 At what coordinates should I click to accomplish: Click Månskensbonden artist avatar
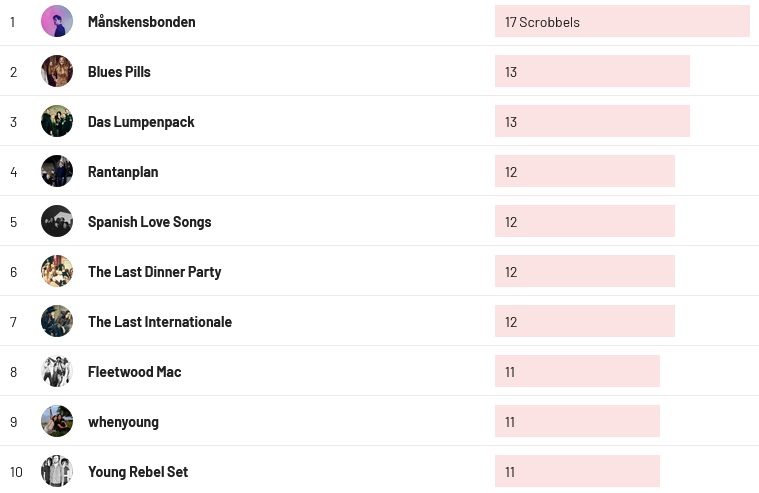click(57, 21)
